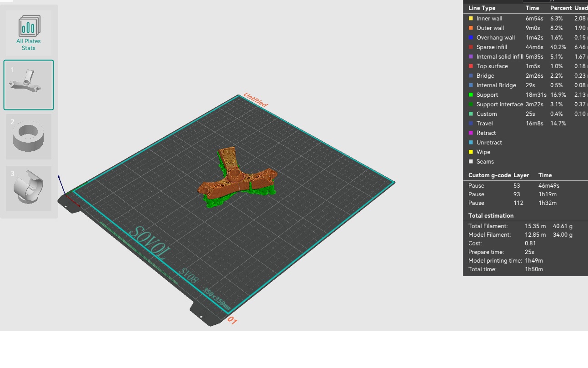Click the Time column header
The width and height of the screenshot is (588, 368).
tap(533, 8)
